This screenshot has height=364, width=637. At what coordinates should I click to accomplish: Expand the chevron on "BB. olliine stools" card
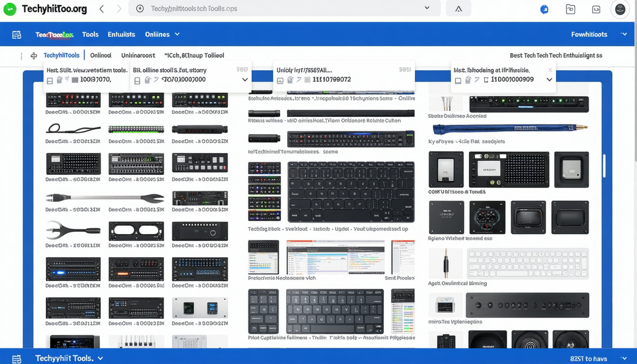coord(245,80)
